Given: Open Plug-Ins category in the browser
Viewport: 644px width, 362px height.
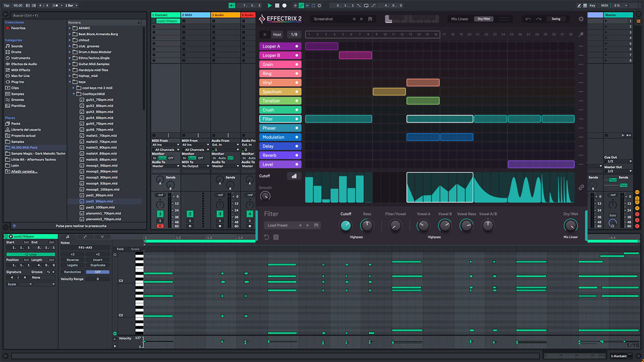Looking at the screenshot, I should [18, 82].
